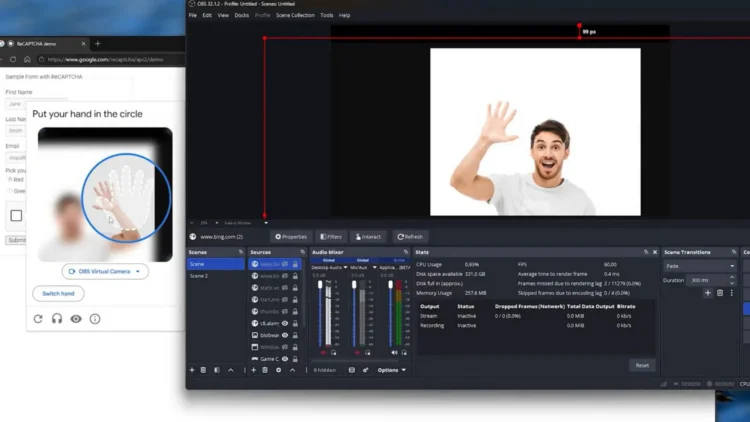Select the headphones audio challenge icon

click(57, 319)
